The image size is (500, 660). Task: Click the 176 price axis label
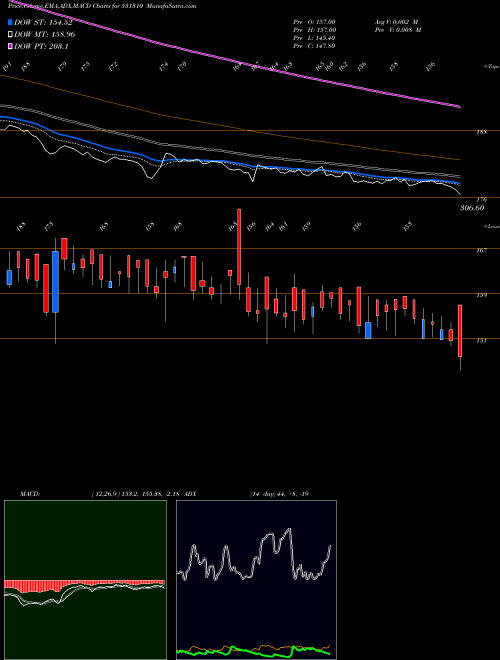tap(482, 200)
